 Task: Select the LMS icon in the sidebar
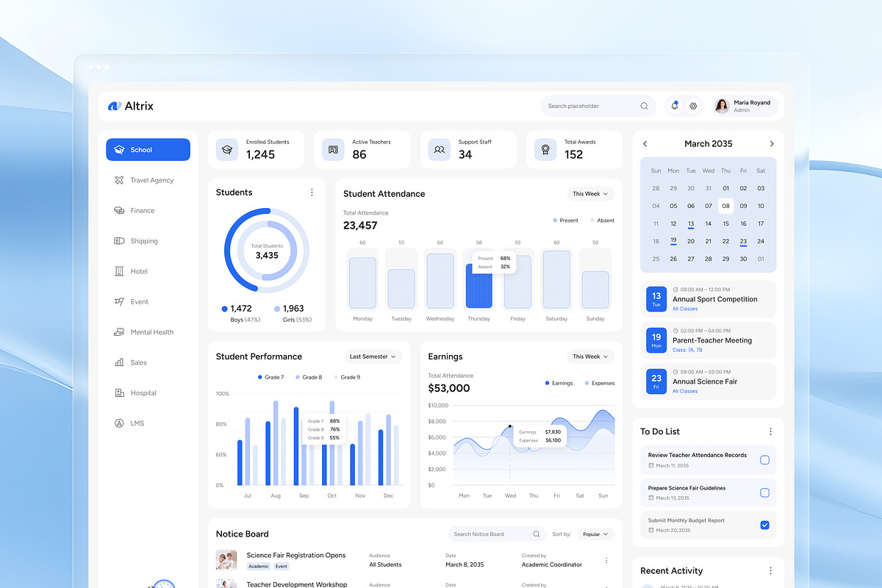(119, 423)
